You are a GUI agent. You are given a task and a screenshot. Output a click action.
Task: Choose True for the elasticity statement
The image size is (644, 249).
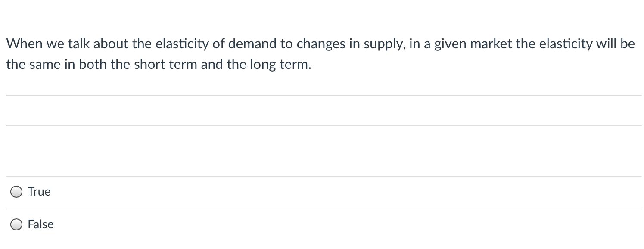coord(16,192)
